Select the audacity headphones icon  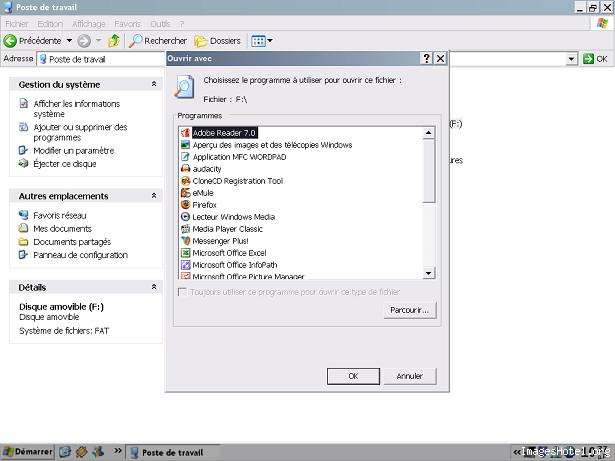(x=185, y=169)
